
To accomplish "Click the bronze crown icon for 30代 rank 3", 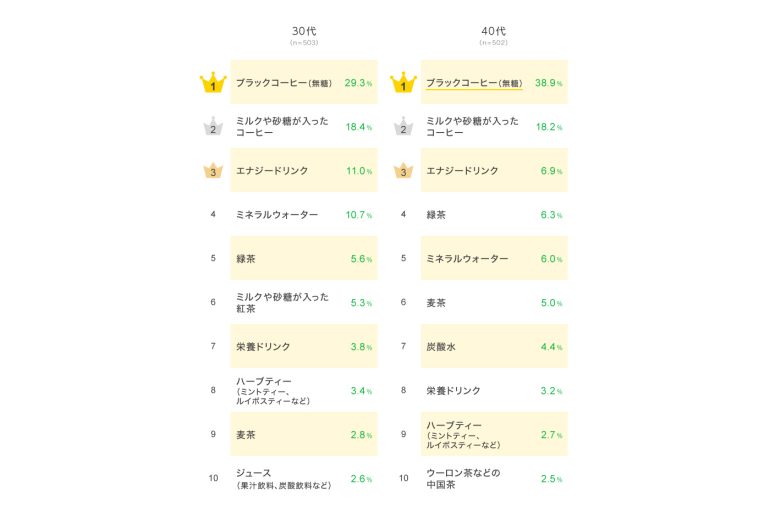I will (x=213, y=171).
